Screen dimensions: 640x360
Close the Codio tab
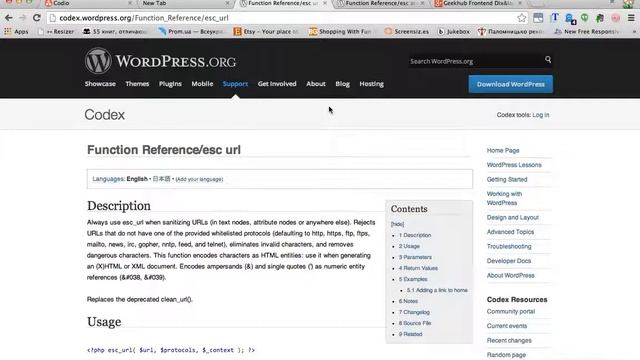[130, 3]
